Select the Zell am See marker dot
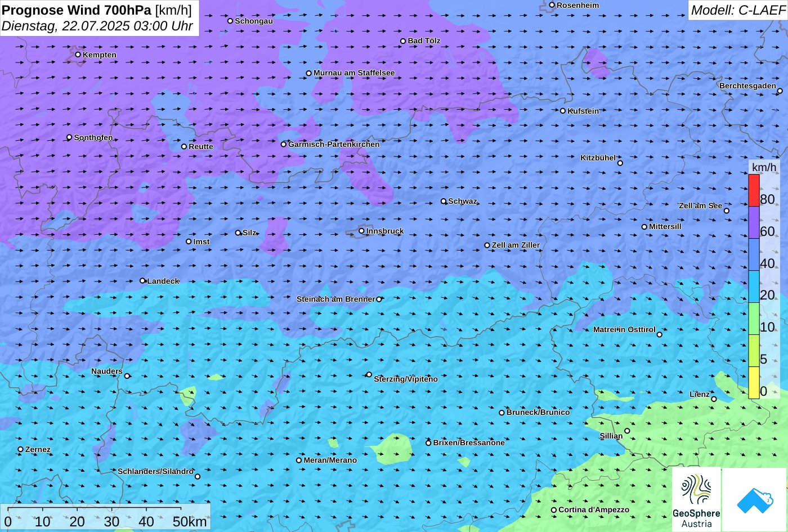Image resolution: width=788 pixels, height=532 pixels. 727,211
